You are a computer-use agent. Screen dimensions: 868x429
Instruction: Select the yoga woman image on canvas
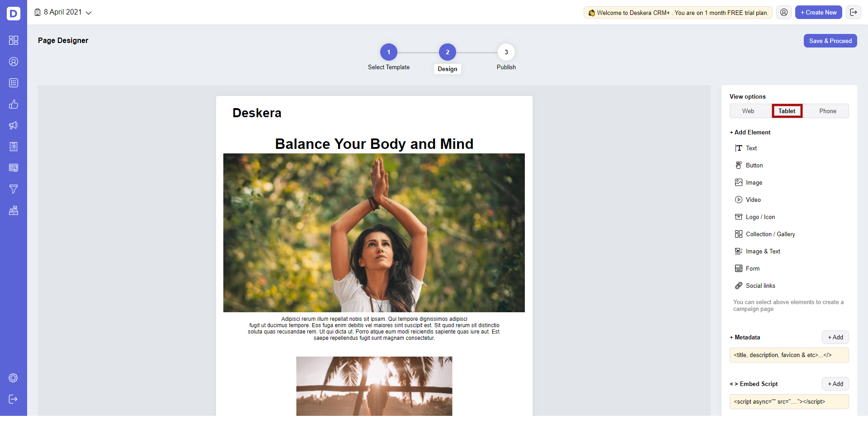click(x=374, y=233)
